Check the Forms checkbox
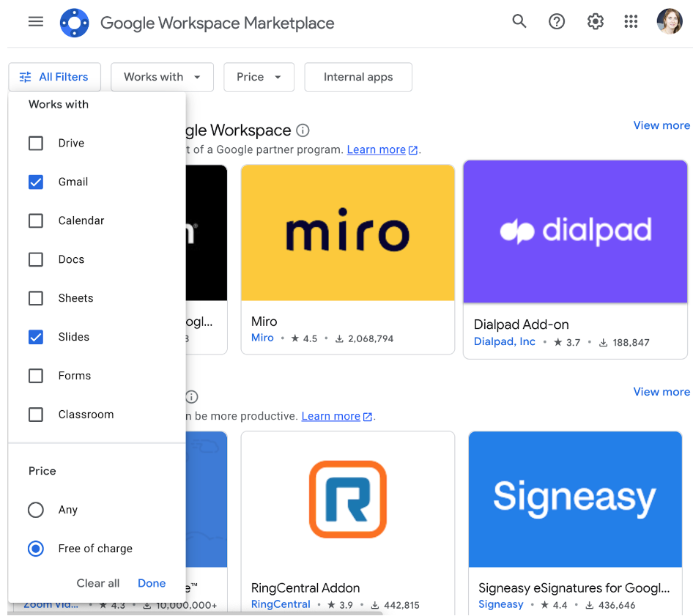The width and height of the screenshot is (693, 616). click(36, 376)
